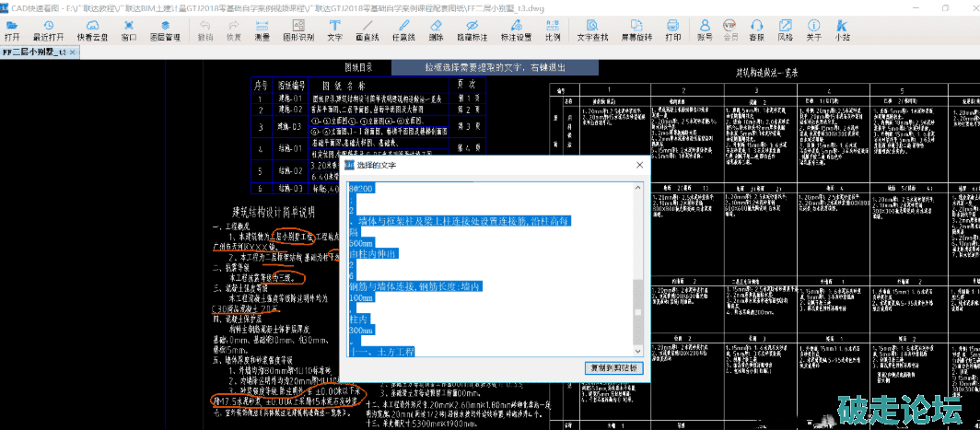Viewport: 980px width, 430px height.
Task: Open 文字查找 text search
Action: coord(592,28)
